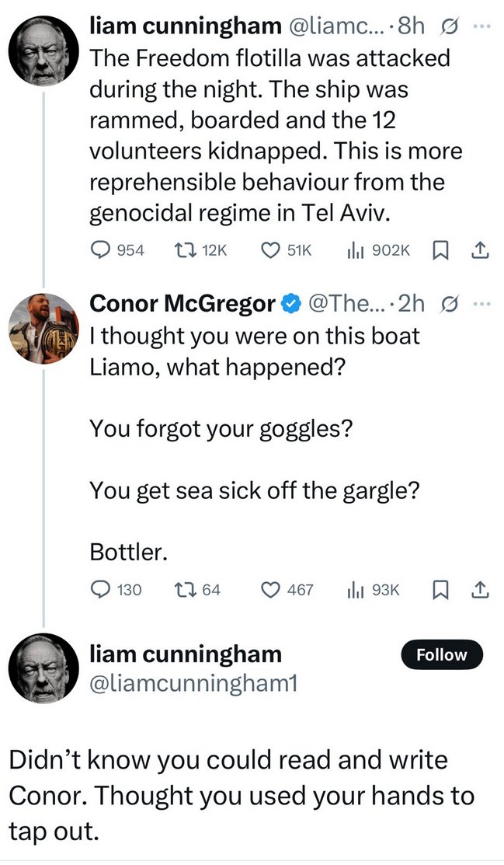This screenshot has height=865, width=504.
Task: Bookmark liam cunningham's flotilla tweet
Action: point(440,249)
